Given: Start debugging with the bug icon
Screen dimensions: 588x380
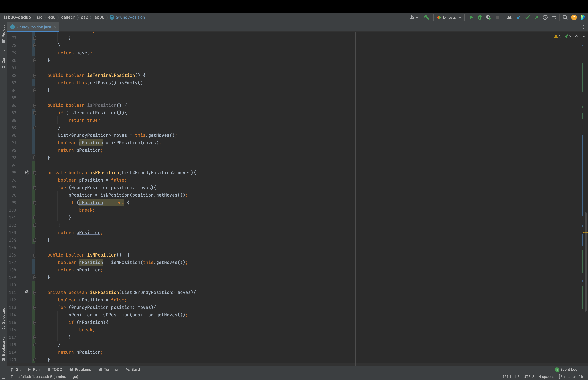Looking at the screenshot, I should pos(479,17).
